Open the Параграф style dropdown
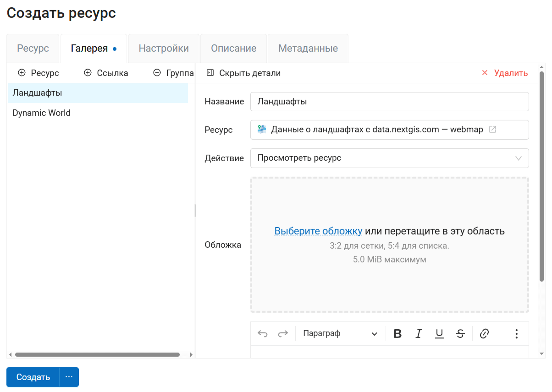552x392 pixels. pyautogui.click(x=340, y=334)
